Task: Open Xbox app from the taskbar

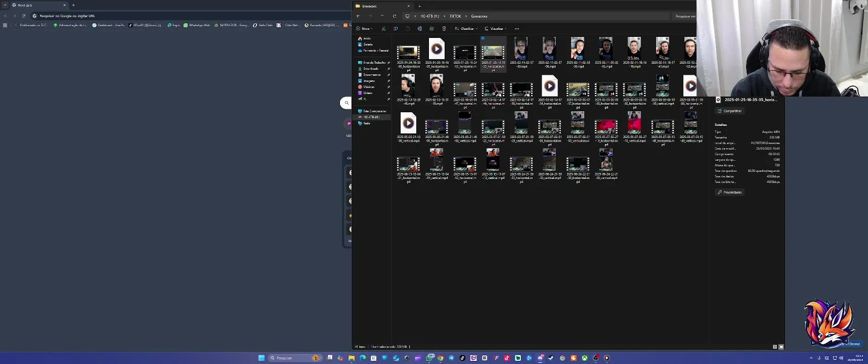Action: click(585, 358)
